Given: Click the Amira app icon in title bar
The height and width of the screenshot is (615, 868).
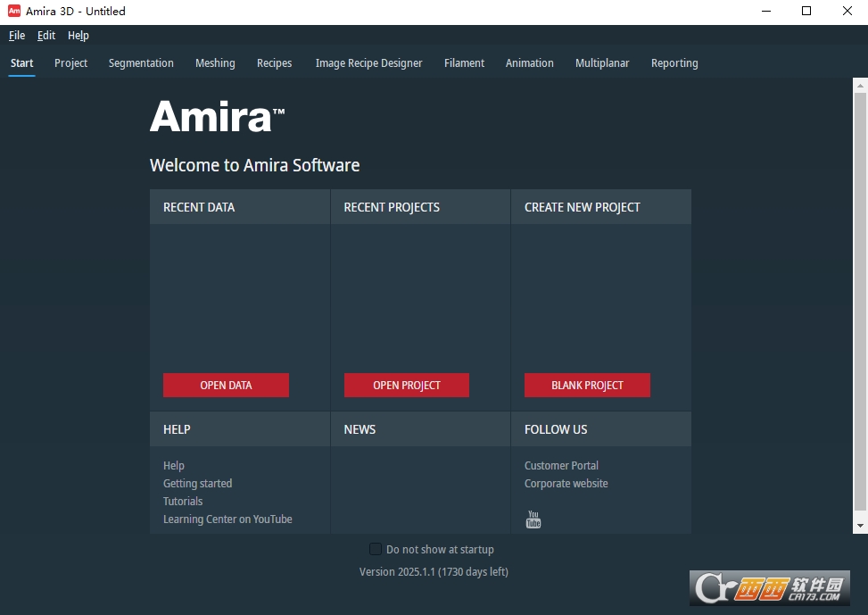Looking at the screenshot, I should (14, 11).
